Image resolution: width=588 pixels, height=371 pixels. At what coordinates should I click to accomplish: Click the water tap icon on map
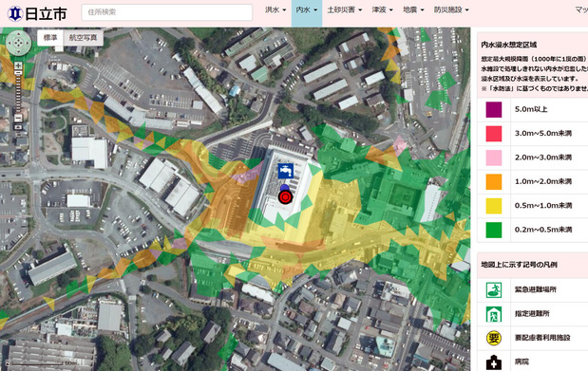(285, 171)
